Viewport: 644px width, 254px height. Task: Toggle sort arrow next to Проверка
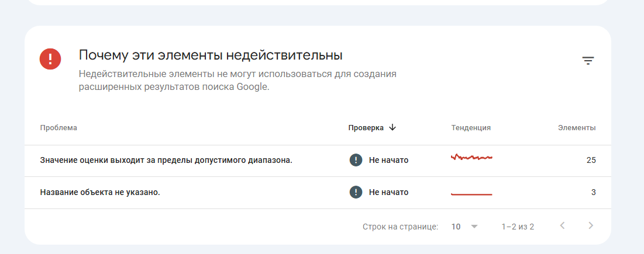[392, 127]
